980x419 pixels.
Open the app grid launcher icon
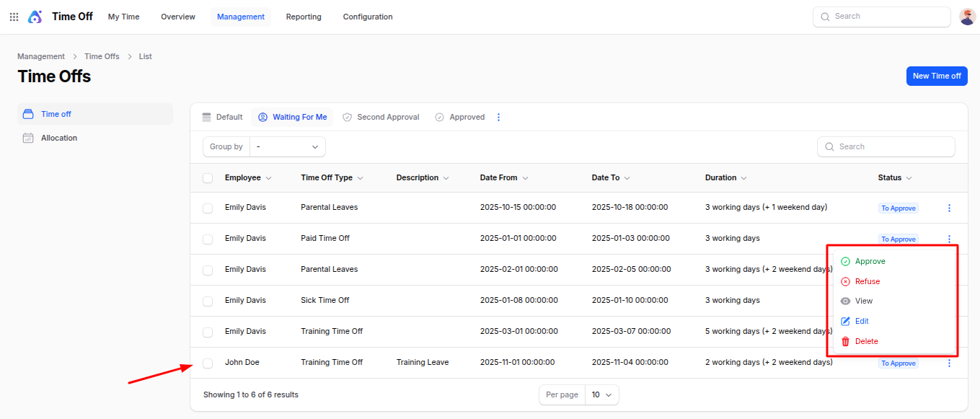click(14, 17)
